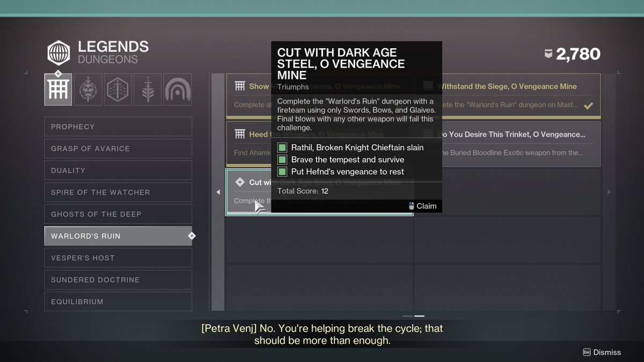Click the page indicator dots
The image size is (644, 362).
click(x=414, y=316)
